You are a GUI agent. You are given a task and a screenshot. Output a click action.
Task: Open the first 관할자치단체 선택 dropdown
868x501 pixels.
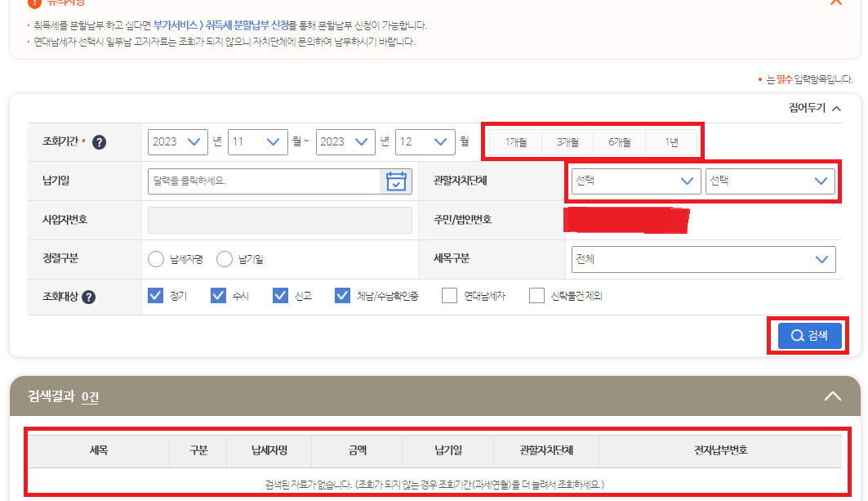point(635,181)
